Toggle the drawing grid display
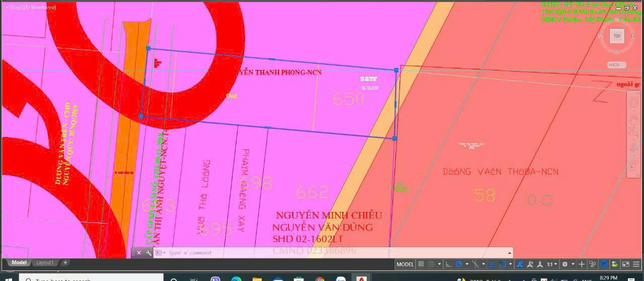Image resolution: width=644 pixels, height=281 pixels. tap(421, 264)
